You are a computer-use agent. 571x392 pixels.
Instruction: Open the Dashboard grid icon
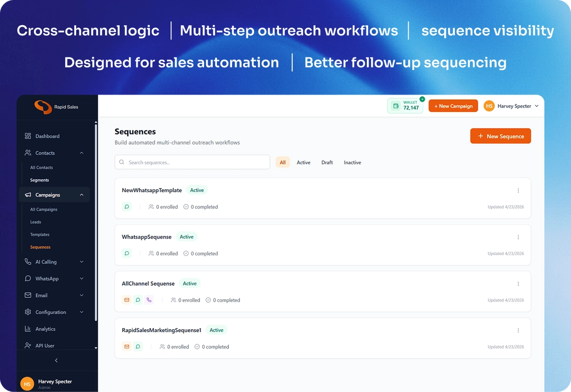pos(28,136)
